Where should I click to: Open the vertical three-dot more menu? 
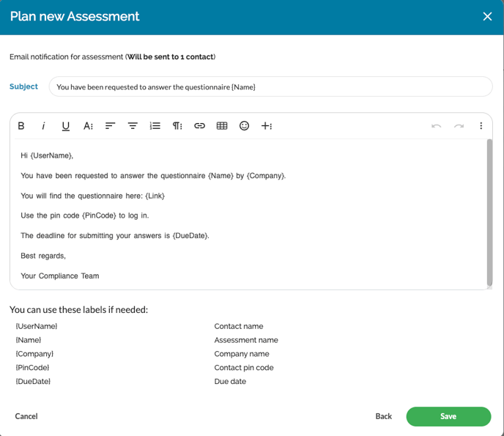click(481, 126)
